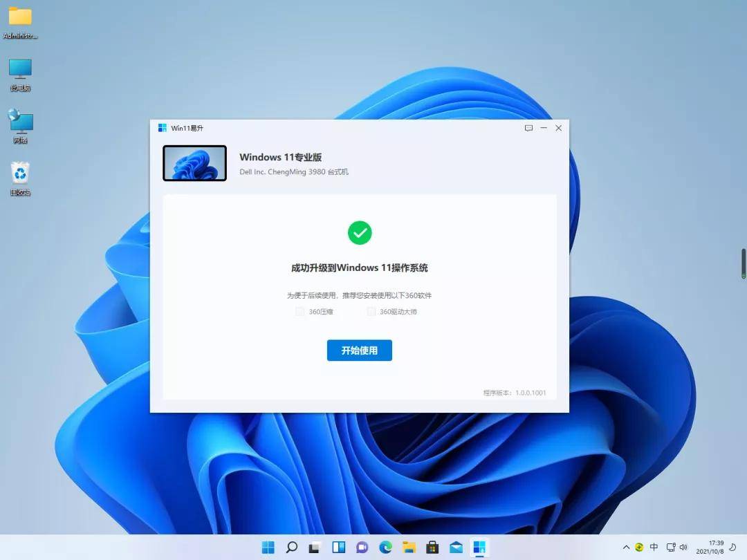747x560 pixels.
Task: Open Chat from the taskbar
Action: coord(362,547)
